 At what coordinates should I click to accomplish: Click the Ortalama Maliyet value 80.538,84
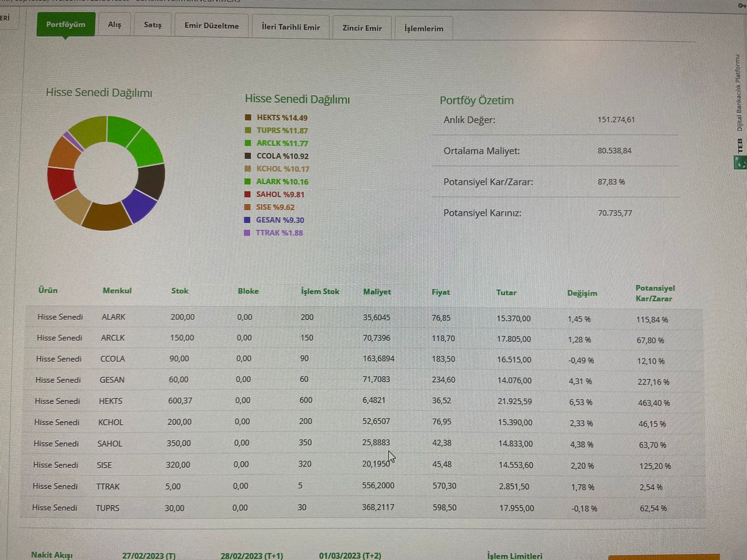pos(614,151)
